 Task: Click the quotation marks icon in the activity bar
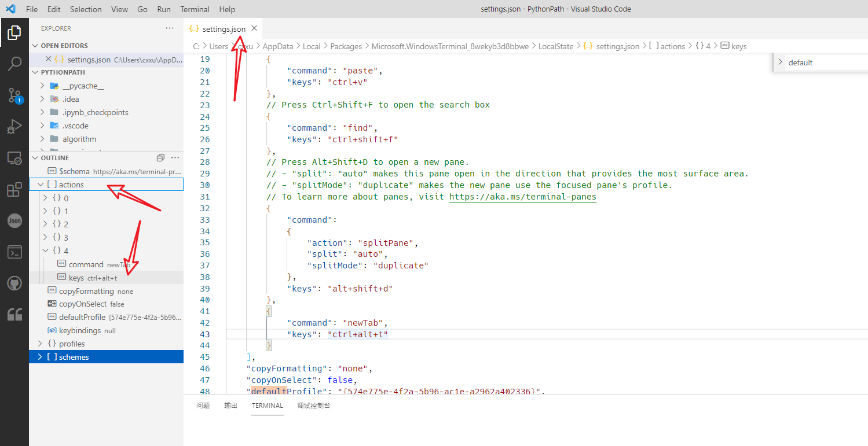pos(14,314)
